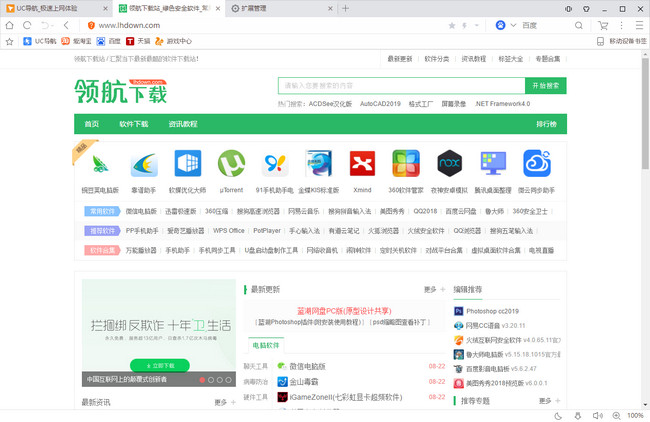The height and width of the screenshot is (422, 650).
Task: Select the second carousel dot
Action: (x=211, y=380)
